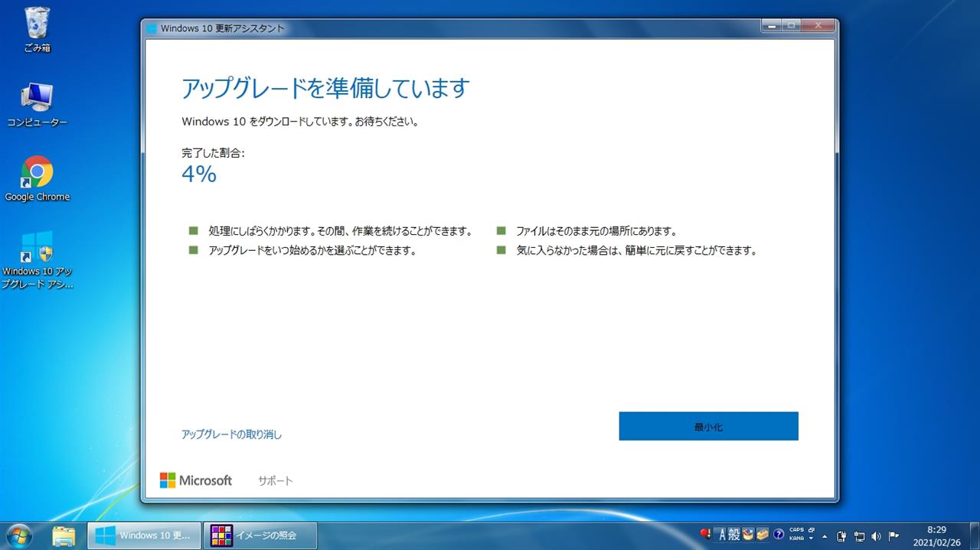This screenshot has height=550, width=980.
Task: Select the コンピューター desktop icon
Action: pyautogui.click(x=37, y=106)
